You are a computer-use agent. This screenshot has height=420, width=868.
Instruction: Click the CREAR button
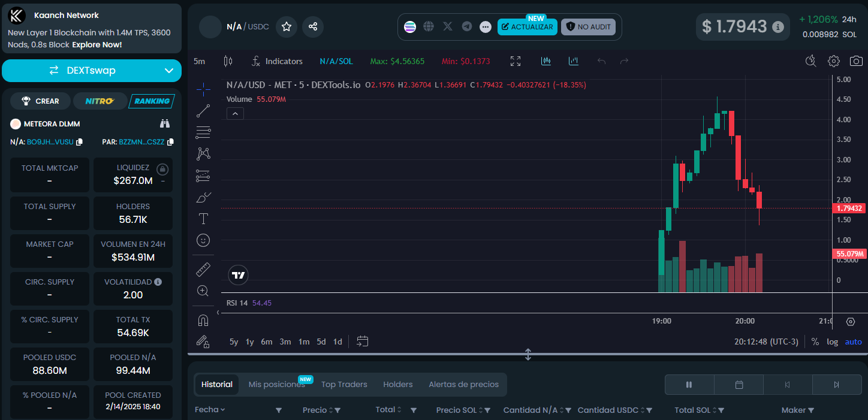pyautogui.click(x=40, y=101)
